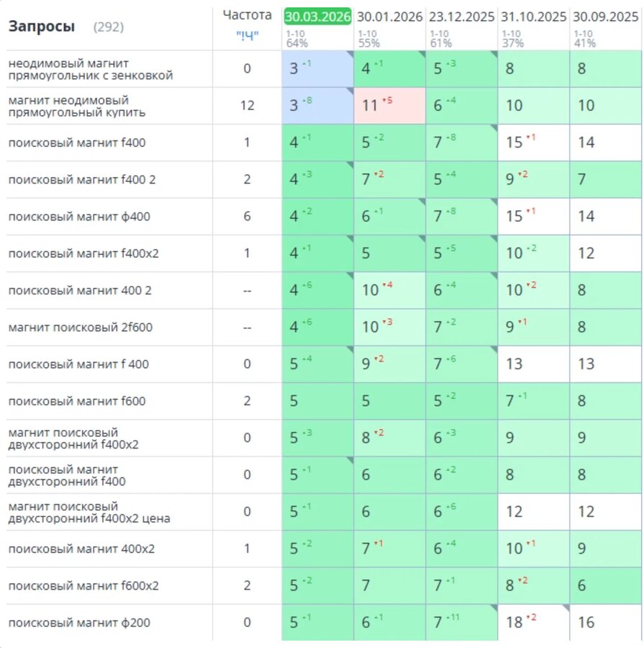
Task: Select the 30.01.2026 date column header
Action: click(389, 17)
